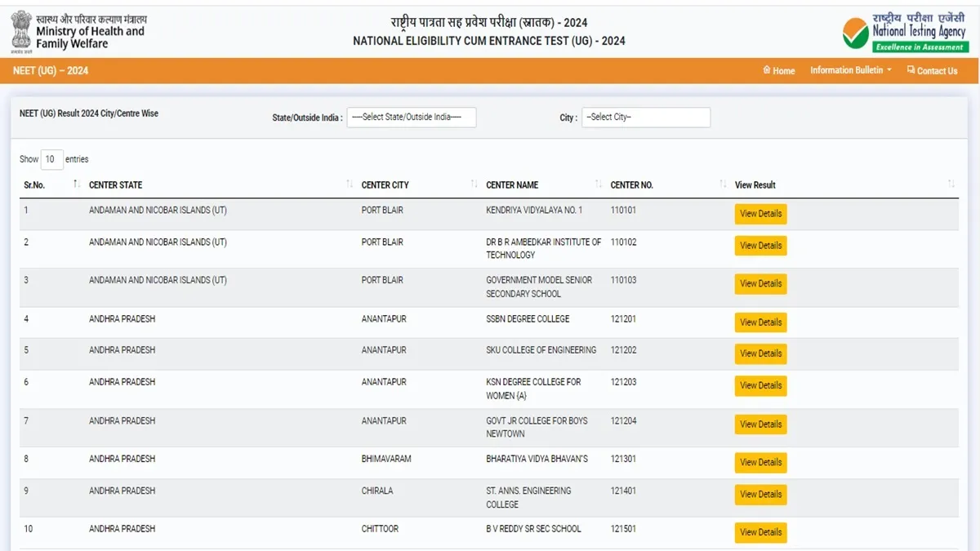
Task: Change the Show entries count field
Action: (51, 159)
